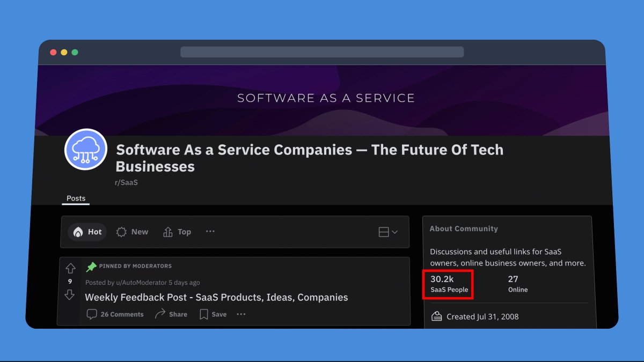Click the SOFTWARE AS A SERVICE banner text
Image resolution: width=644 pixels, height=362 pixels.
(x=326, y=98)
